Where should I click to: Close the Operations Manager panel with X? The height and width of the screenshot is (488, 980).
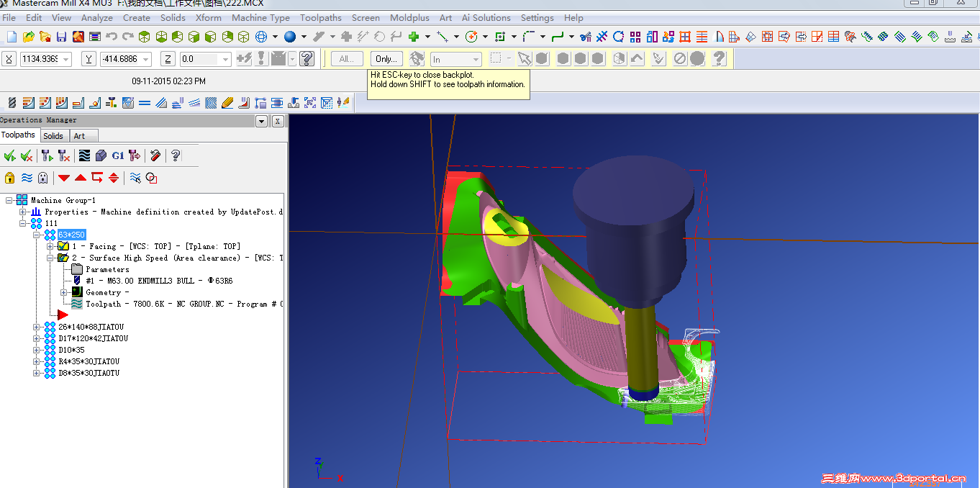[x=278, y=121]
